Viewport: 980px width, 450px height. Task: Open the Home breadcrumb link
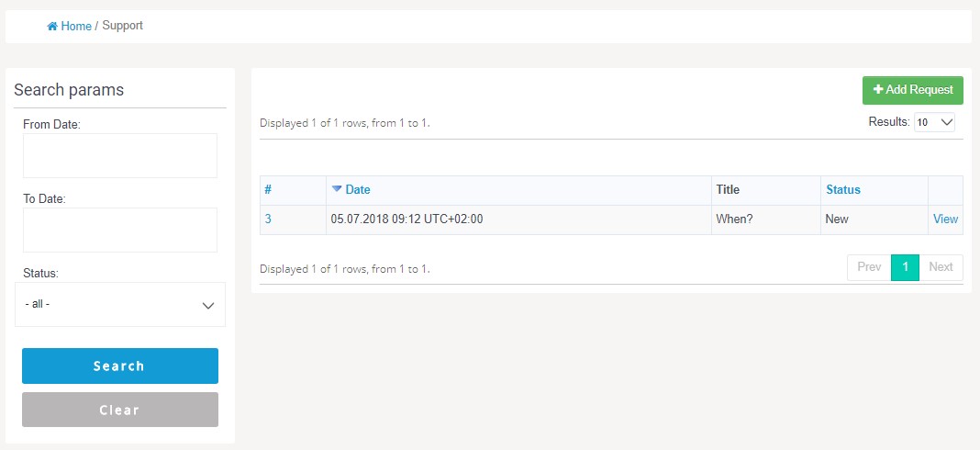(x=76, y=27)
